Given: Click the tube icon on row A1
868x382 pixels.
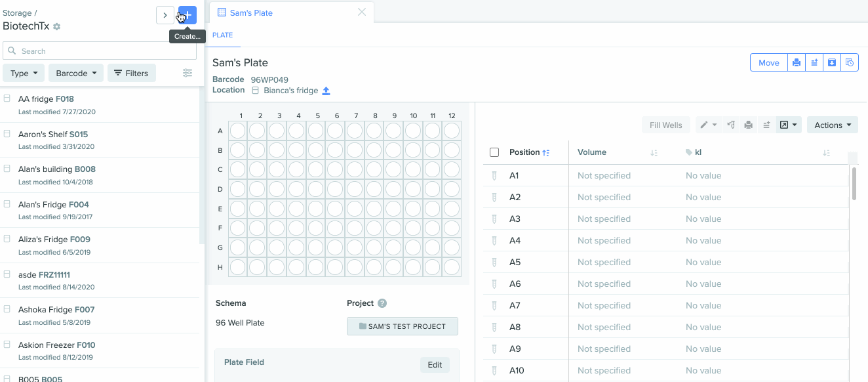Looking at the screenshot, I should pyautogui.click(x=494, y=176).
